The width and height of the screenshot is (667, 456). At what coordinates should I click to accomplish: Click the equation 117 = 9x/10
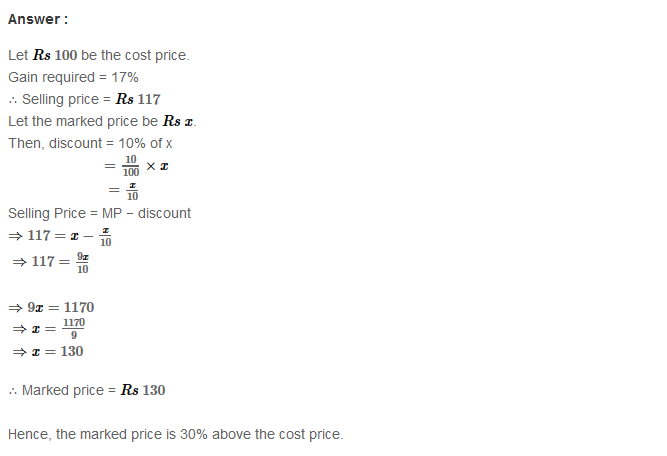pyautogui.click(x=52, y=262)
